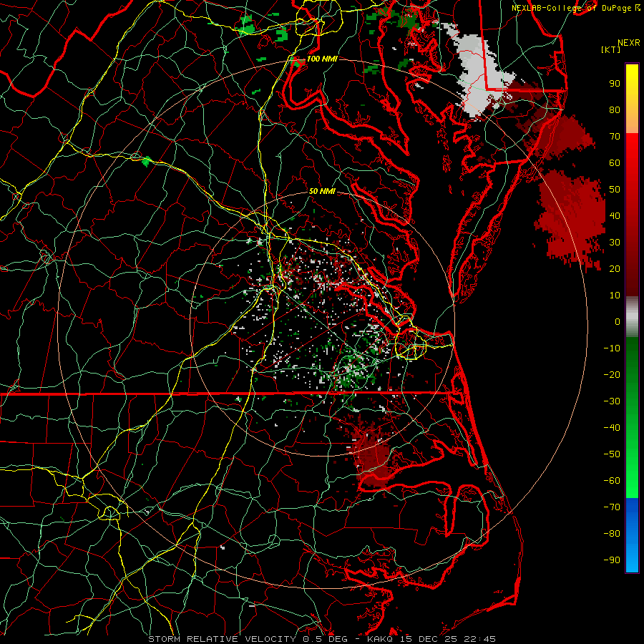Click the -90 value on the velocity scale
The width and height of the screenshot is (644, 644).
coord(612,560)
